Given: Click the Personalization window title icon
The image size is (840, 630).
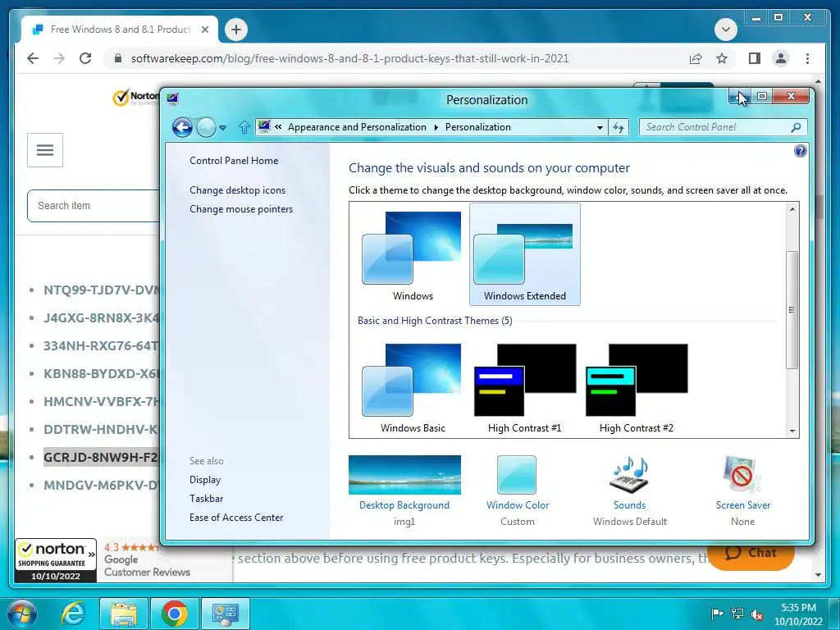Looking at the screenshot, I should coord(172,98).
